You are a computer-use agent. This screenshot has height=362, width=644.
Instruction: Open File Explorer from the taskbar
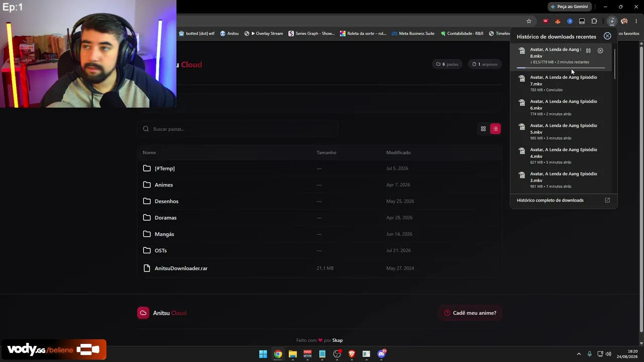click(x=293, y=354)
